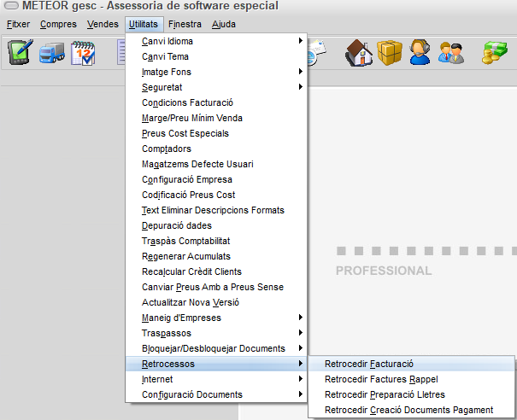Select Canvi Tema menu entry

(x=216, y=56)
